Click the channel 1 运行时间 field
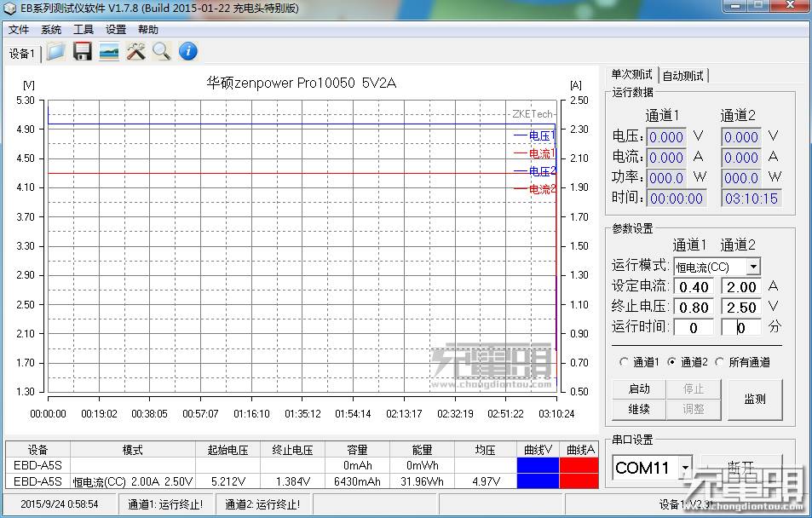Viewport: 812px width, 518px height. pyautogui.click(x=694, y=327)
